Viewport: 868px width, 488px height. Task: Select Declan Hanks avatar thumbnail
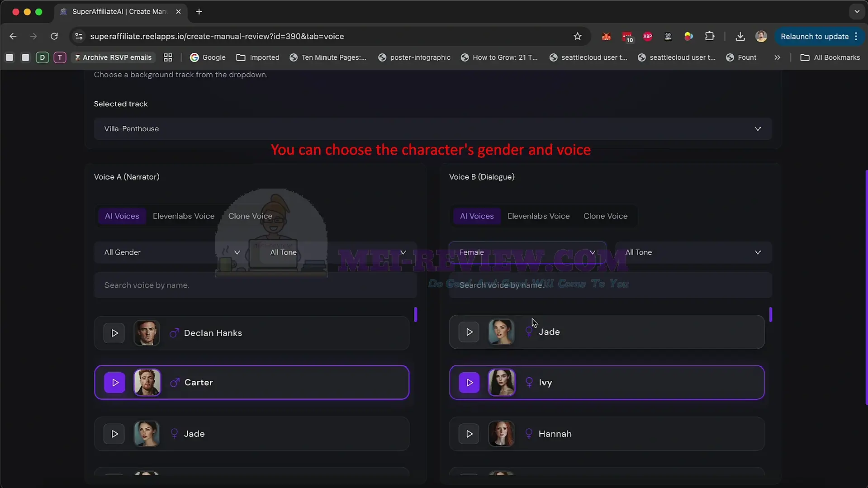click(x=147, y=333)
